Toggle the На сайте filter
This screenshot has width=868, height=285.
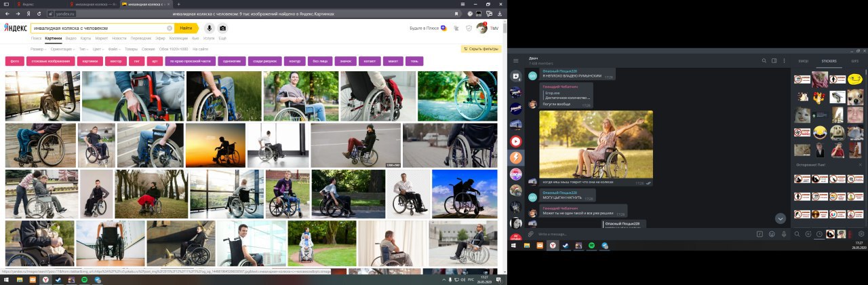coord(200,49)
